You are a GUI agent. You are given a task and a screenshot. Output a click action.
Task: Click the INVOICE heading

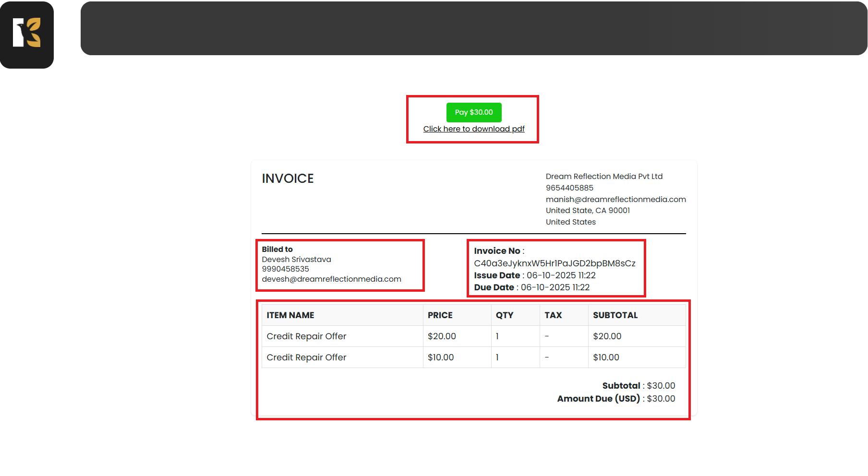(288, 178)
